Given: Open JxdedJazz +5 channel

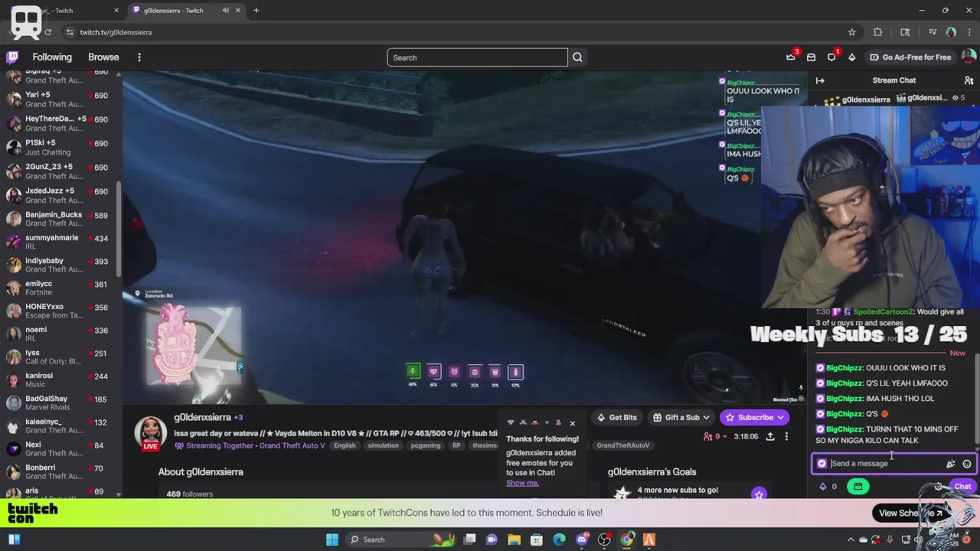Looking at the screenshot, I should 60,195.
